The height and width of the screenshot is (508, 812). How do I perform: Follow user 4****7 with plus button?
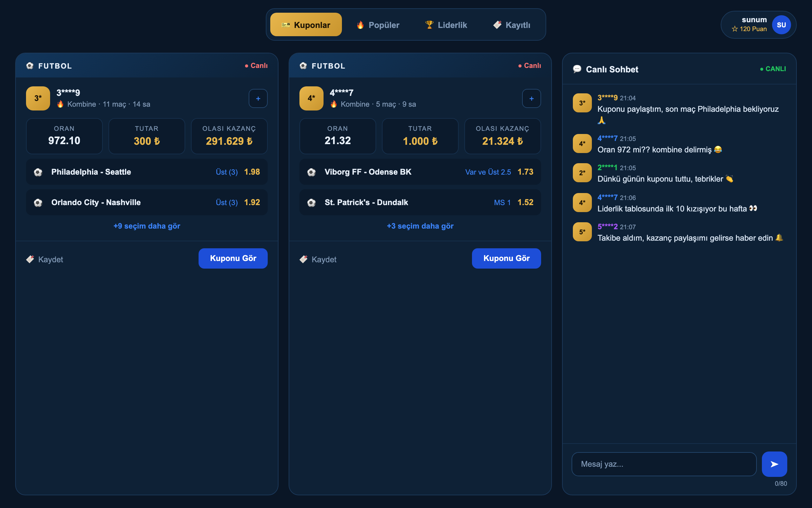pos(532,98)
